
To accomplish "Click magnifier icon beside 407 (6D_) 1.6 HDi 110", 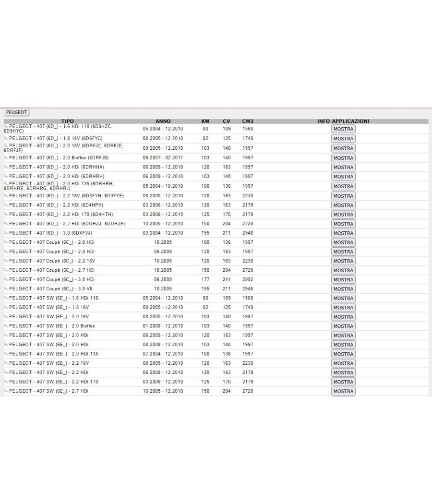I will tap(6, 126).
